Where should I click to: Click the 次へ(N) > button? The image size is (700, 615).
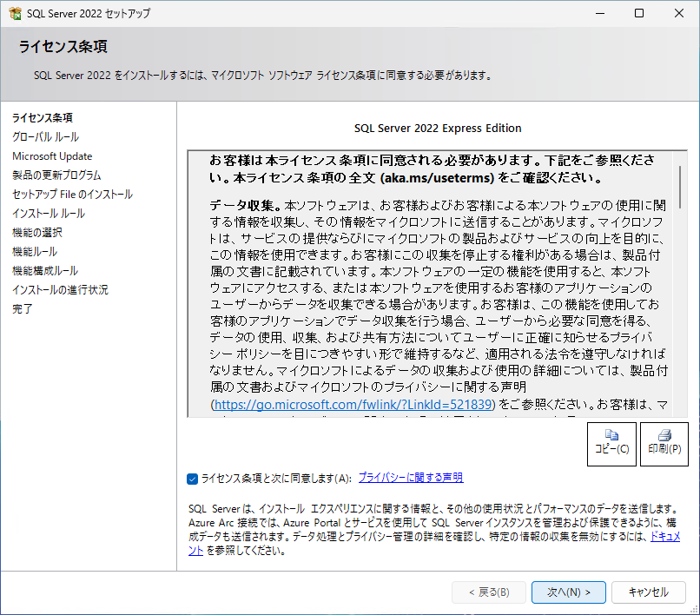point(568,592)
